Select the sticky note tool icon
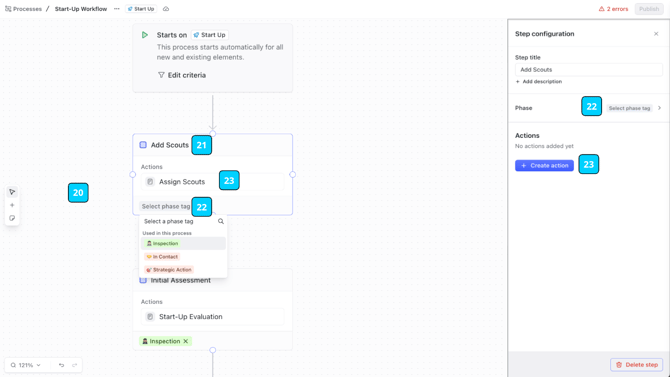Screen dimensions: 670x377 tap(12, 218)
